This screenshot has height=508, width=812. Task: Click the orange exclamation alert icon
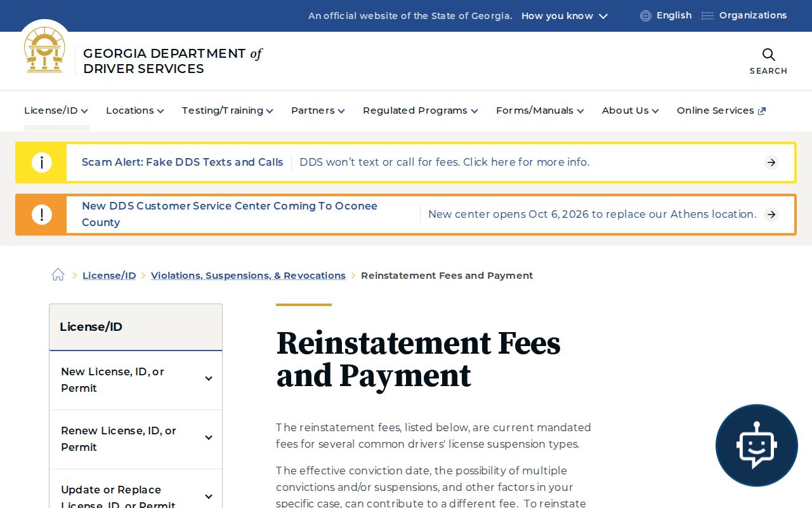pyautogui.click(x=41, y=215)
